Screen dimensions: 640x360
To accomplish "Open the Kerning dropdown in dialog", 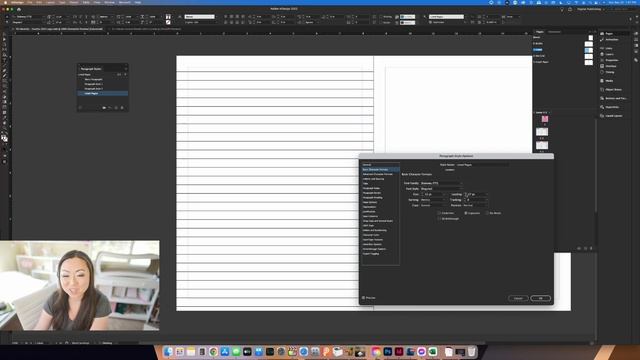I will coord(433,200).
